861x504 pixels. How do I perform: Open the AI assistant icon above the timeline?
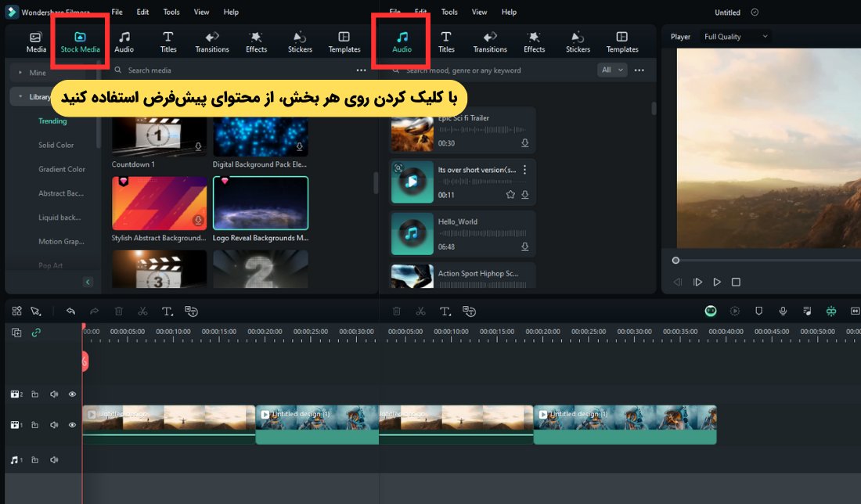[710, 311]
